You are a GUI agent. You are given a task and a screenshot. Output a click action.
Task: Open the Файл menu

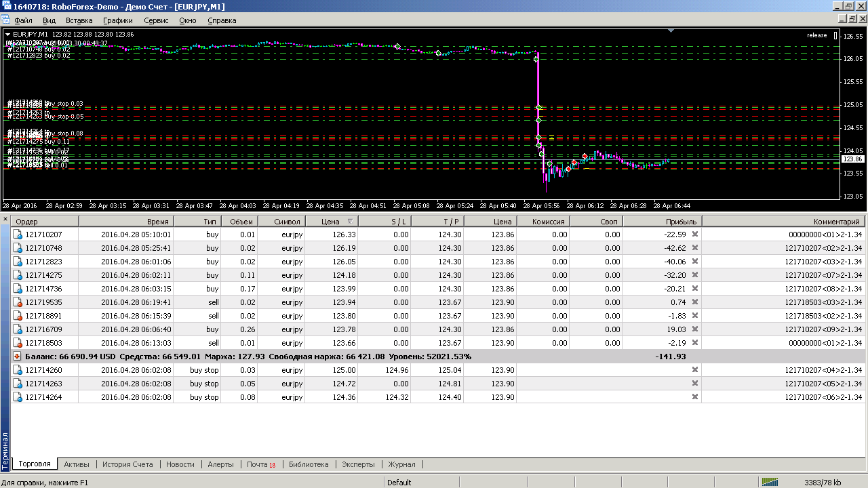point(23,20)
